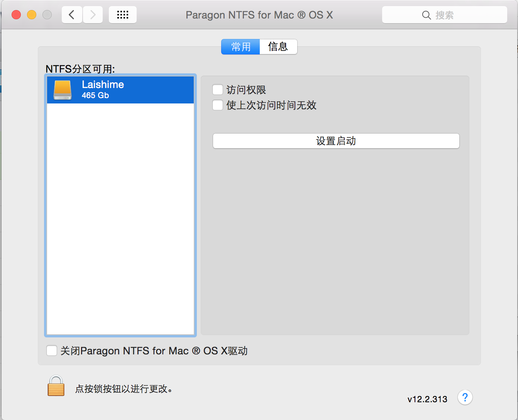Image resolution: width=518 pixels, height=420 pixels.
Task: Check 关闭Paragon NTFS for Mac OS X驱动
Action: click(x=52, y=351)
